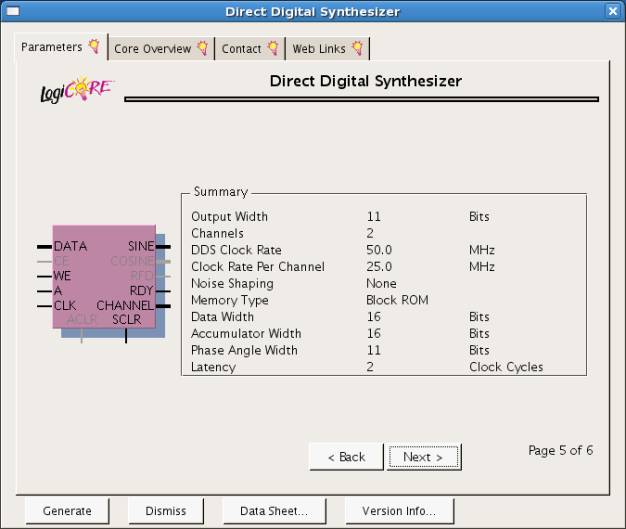Open the Core Overview tab
This screenshot has width=626, height=529.
161,49
